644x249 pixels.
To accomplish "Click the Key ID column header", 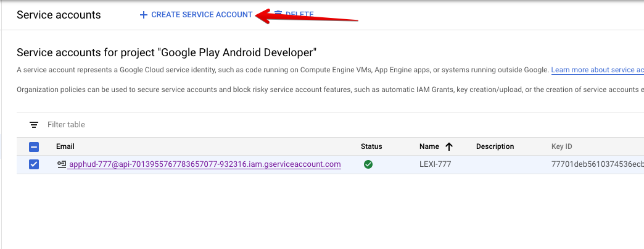I will 561,146.
